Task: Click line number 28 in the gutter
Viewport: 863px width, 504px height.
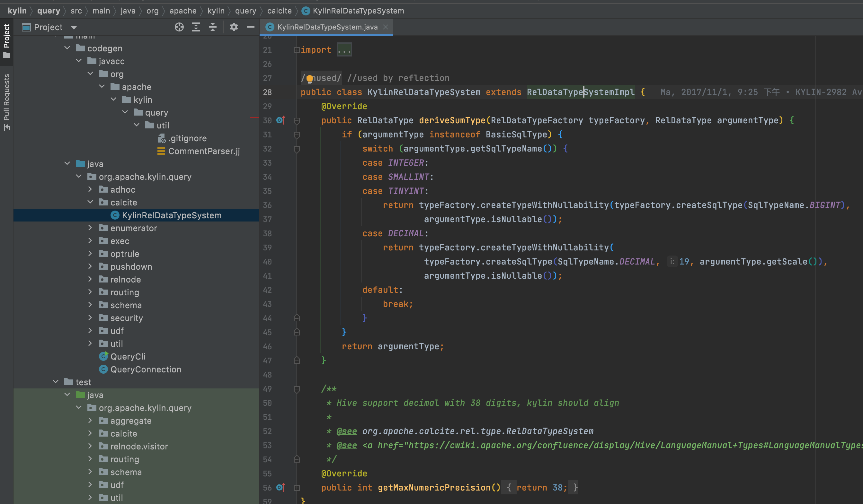Action: click(267, 92)
